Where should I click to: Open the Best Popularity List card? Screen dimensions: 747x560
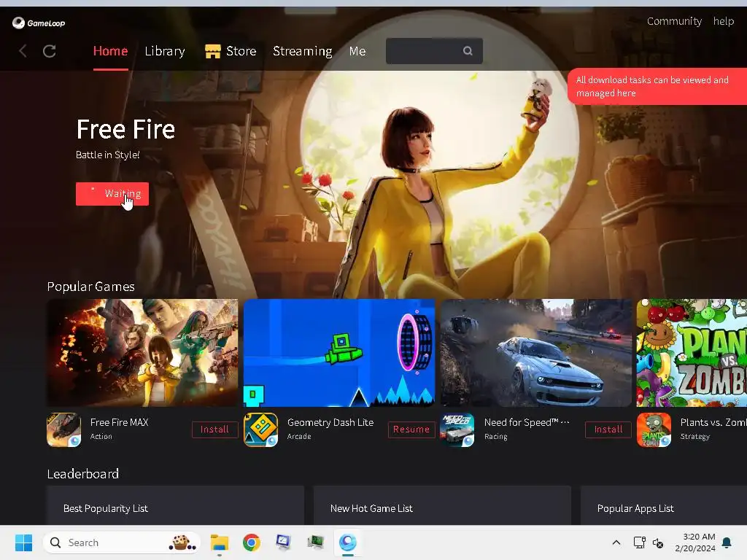pos(175,506)
